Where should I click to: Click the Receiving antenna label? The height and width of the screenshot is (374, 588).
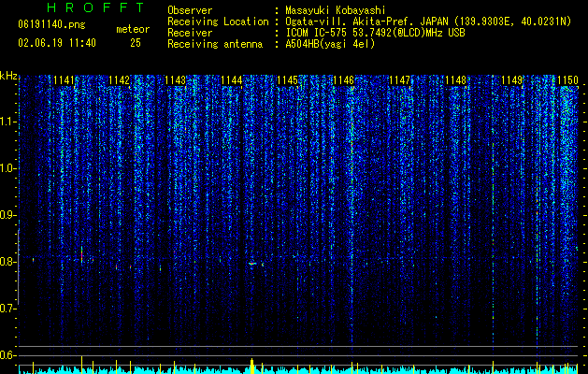point(215,44)
